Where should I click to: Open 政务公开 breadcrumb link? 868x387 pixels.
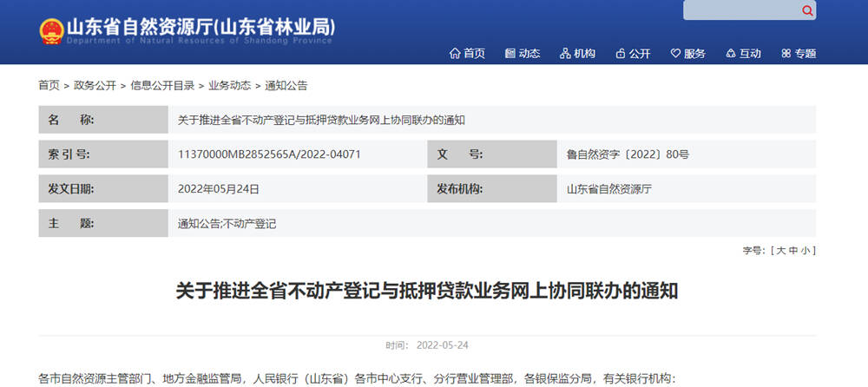[x=95, y=85]
